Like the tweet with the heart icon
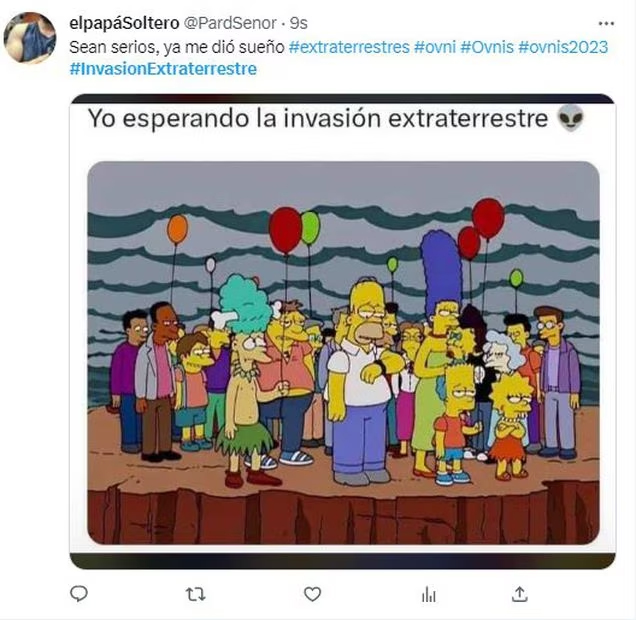The image size is (636, 620). (x=312, y=594)
